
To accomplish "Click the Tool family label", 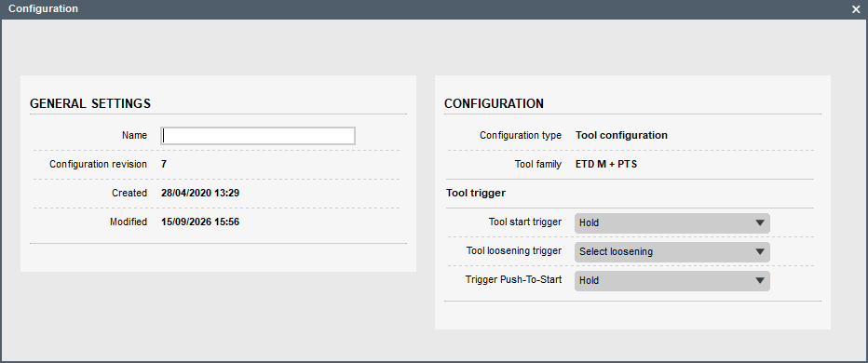I will pyautogui.click(x=538, y=165).
